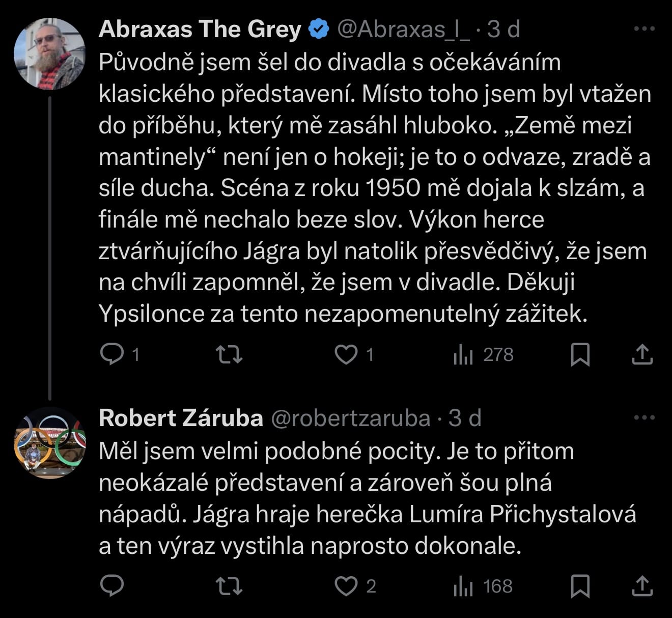This screenshot has height=618, width=672.
Task: Bookmark Abraxas The Grey's tweet
Action: click(x=580, y=354)
